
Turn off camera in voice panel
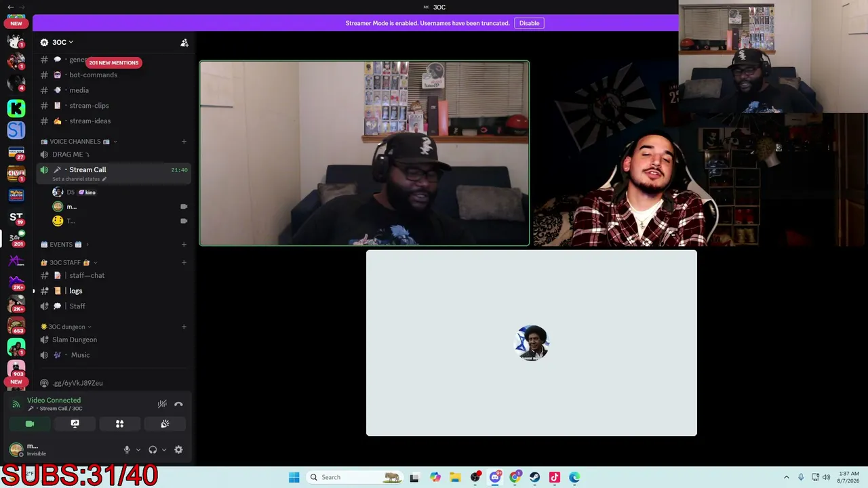(x=30, y=424)
